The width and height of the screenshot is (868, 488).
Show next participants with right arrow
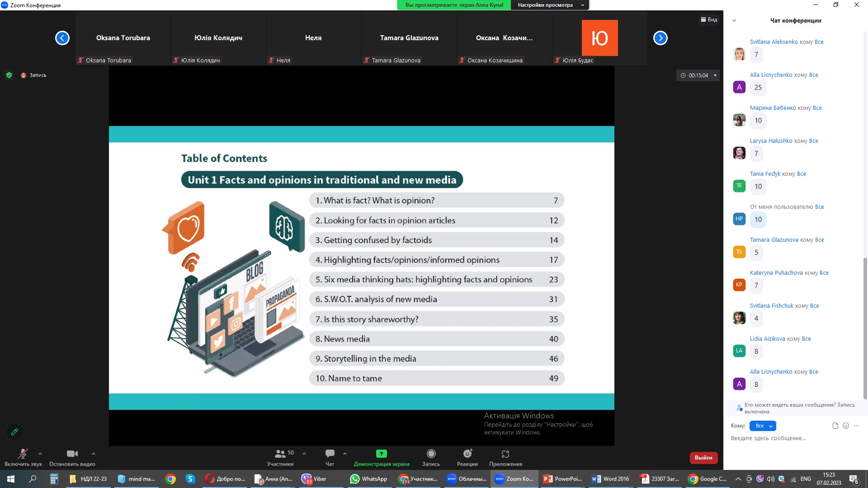(660, 38)
